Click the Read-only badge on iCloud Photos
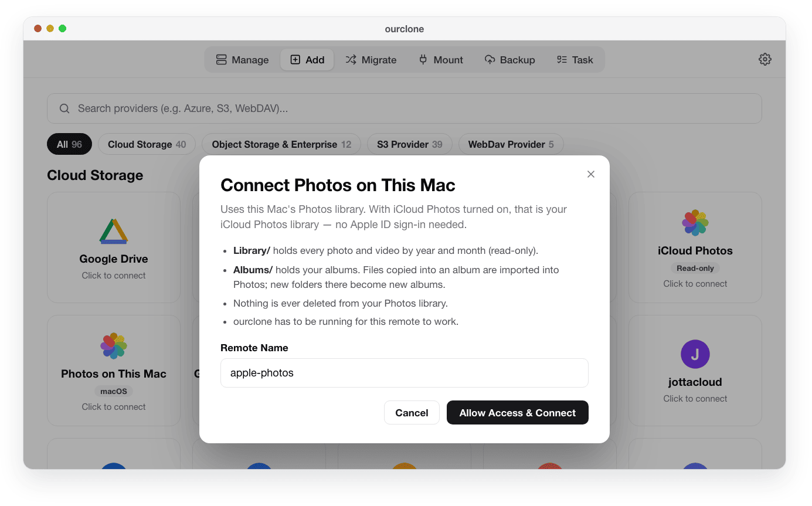Viewport: 812px width, 506px height. coord(695,268)
